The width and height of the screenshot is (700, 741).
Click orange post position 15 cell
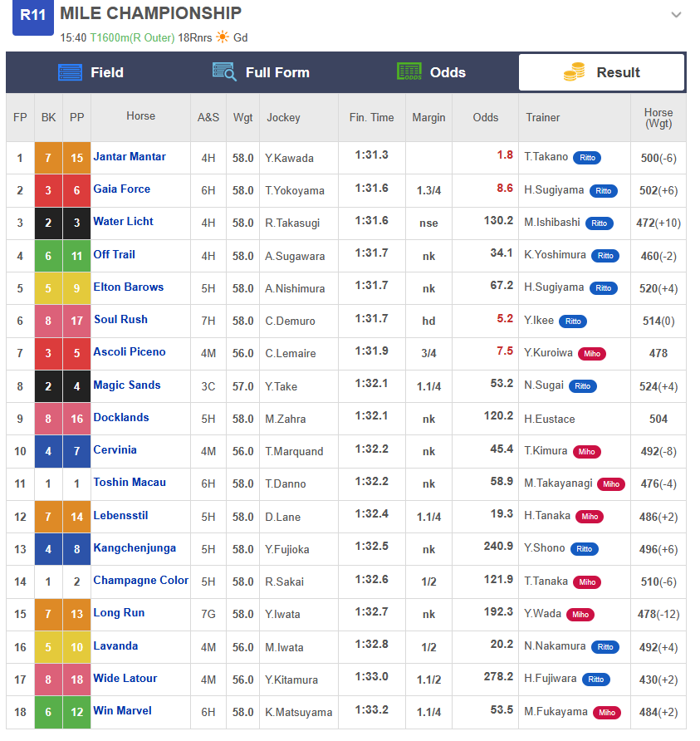pos(77,158)
